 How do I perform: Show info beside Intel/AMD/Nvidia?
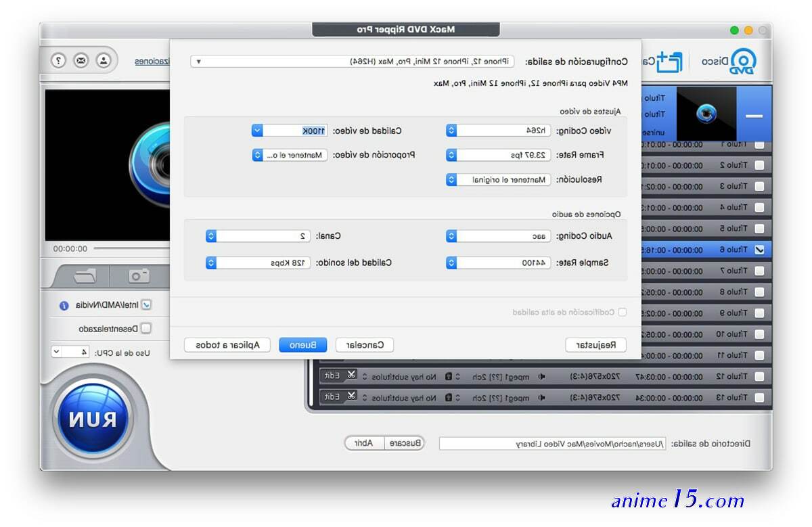click(64, 306)
